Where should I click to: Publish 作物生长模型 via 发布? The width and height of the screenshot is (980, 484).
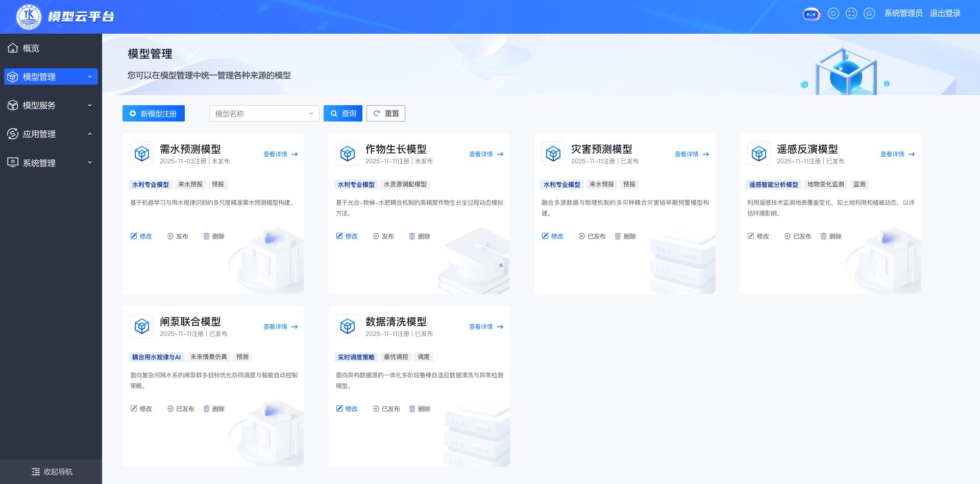pyautogui.click(x=383, y=236)
